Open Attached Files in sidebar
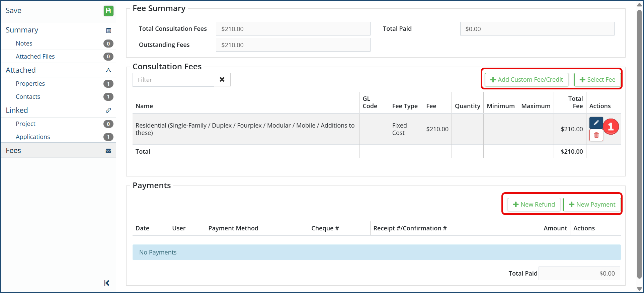Screen dimensions: 644x293 (35, 57)
